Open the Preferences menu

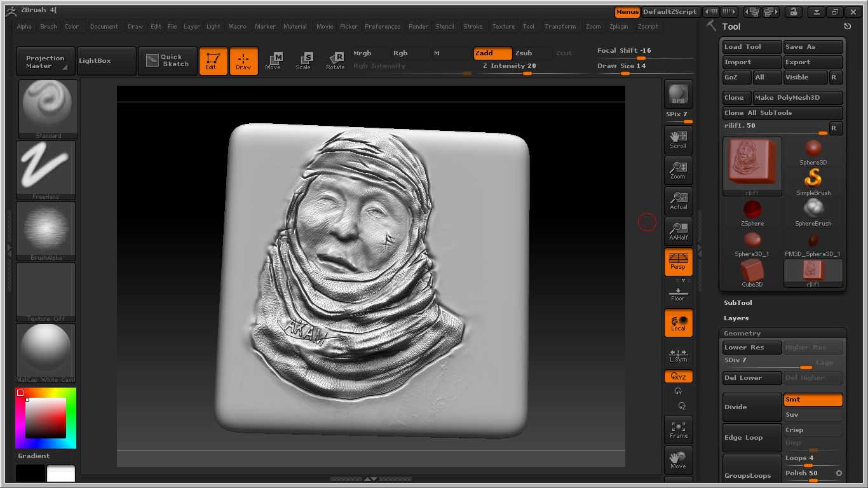click(383, 27)
